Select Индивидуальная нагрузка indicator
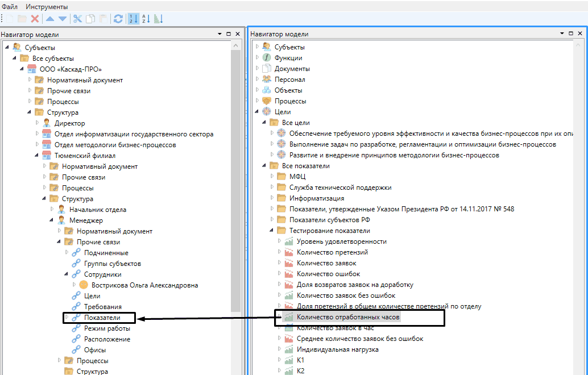588x375 pixels. (337, 349)
